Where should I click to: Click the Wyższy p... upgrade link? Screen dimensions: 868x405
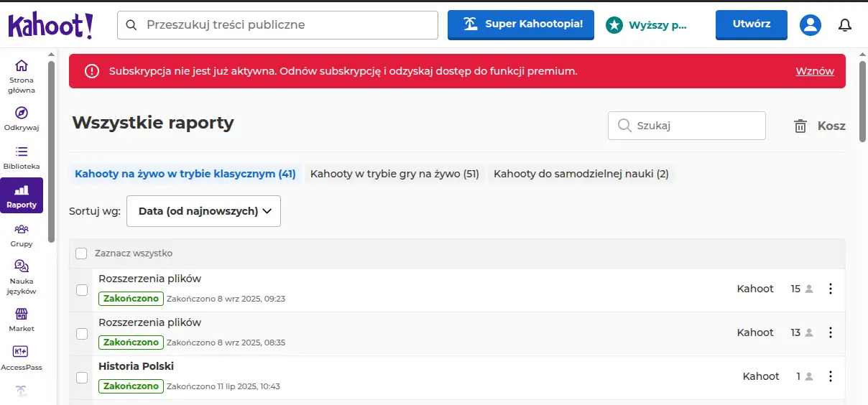tap(657, 25)
